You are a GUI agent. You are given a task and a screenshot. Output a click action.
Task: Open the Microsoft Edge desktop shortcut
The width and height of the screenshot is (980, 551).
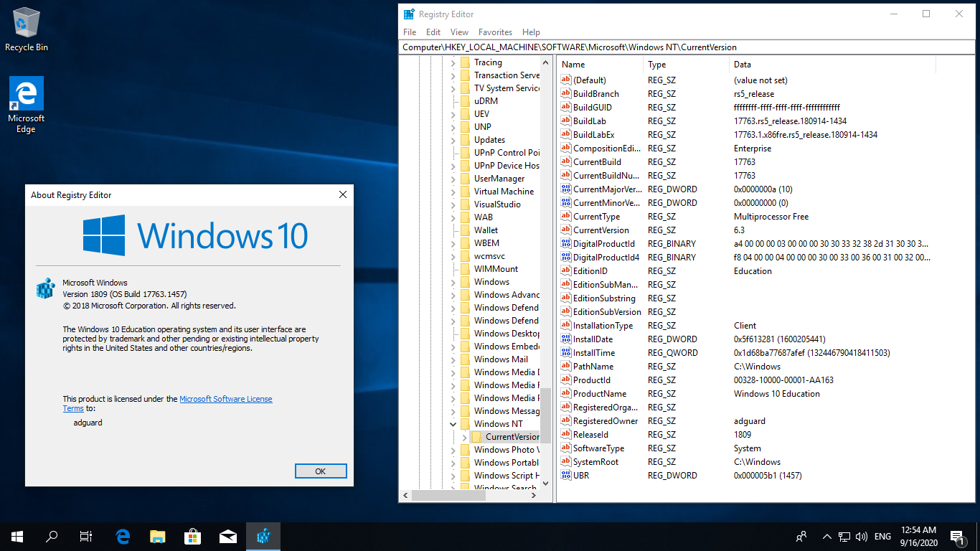27,105
